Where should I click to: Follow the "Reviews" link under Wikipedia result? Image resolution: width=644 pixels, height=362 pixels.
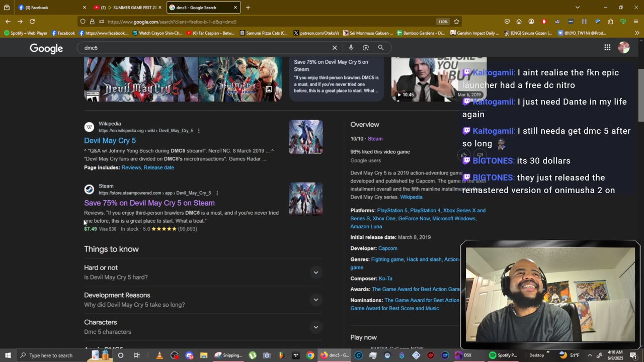[131, 167]
